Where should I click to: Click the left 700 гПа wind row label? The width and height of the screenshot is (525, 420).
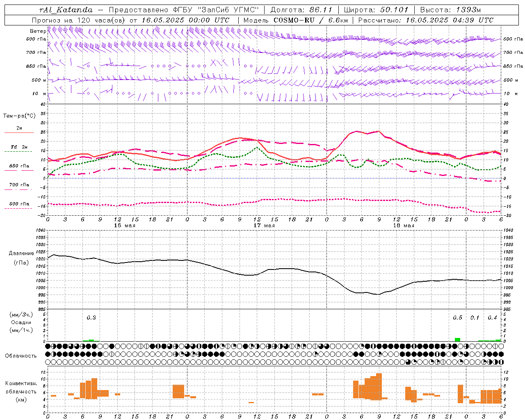click(36, 52)
